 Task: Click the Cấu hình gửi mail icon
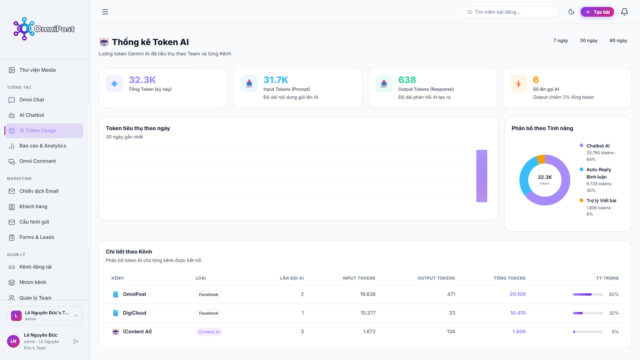11,222
